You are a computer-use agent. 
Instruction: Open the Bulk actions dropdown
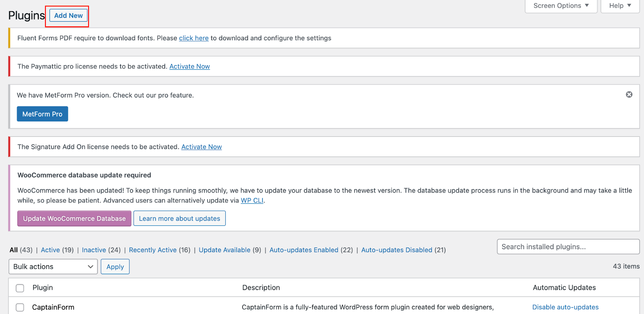(x=53, y=266)
